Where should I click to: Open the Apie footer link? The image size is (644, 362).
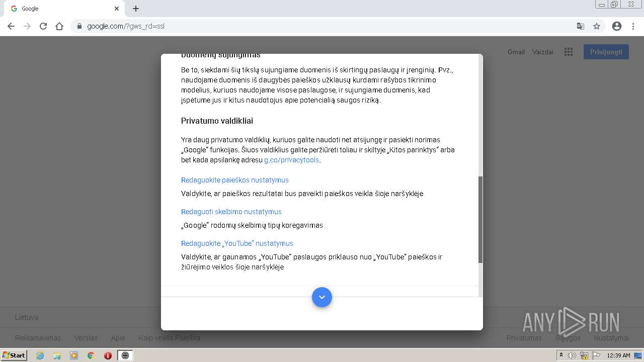click(x=118, y=338)
